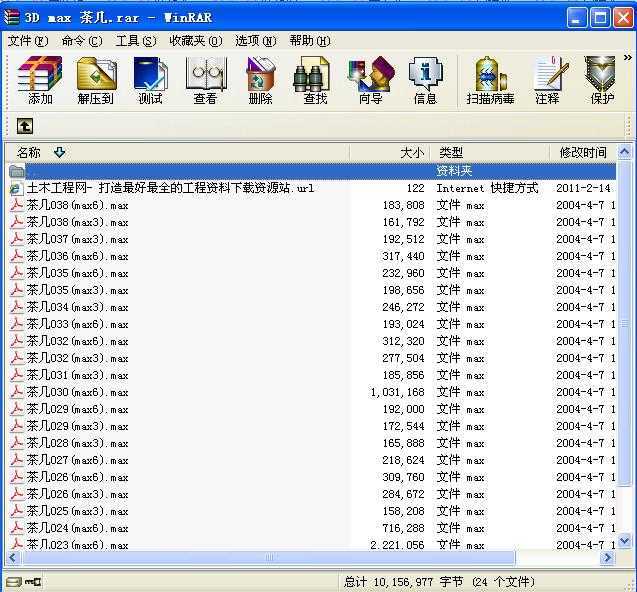Go up one level folder button

point(25,126)
